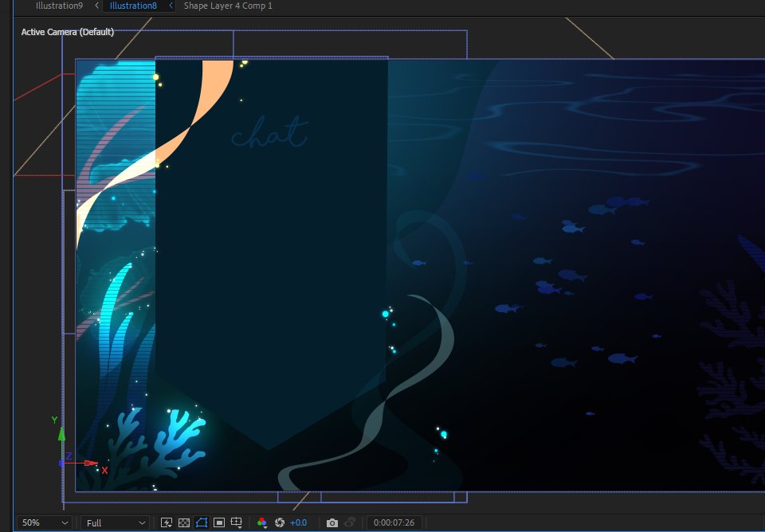This screenshot has height=532, width=765.
Task: Switch to the Illustration9 tab
Action: (58, 6)
